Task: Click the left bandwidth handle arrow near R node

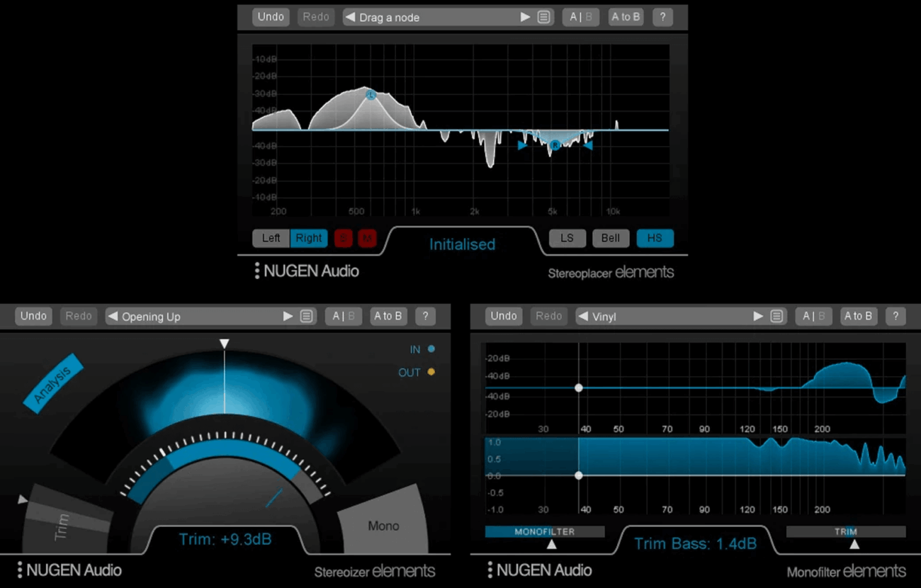Action: (x=522, y=145)
